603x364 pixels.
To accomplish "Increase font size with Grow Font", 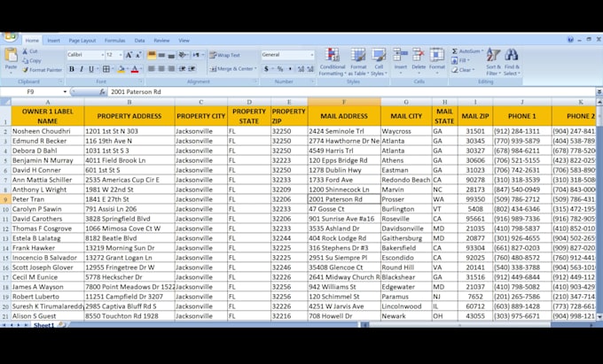I will [129, 55].
